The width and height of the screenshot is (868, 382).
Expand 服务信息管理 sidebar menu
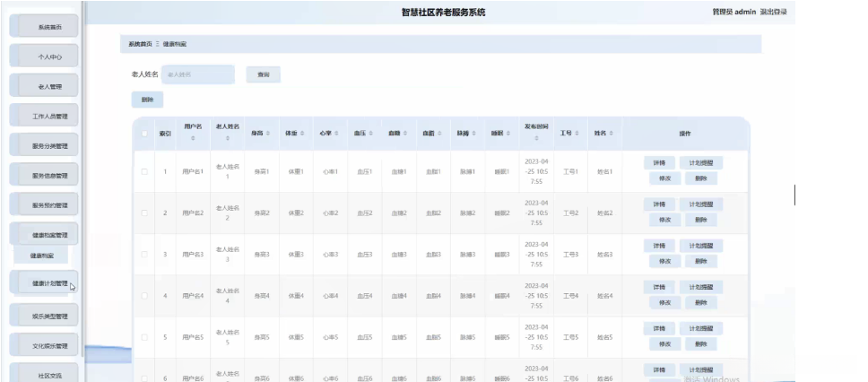44,176
